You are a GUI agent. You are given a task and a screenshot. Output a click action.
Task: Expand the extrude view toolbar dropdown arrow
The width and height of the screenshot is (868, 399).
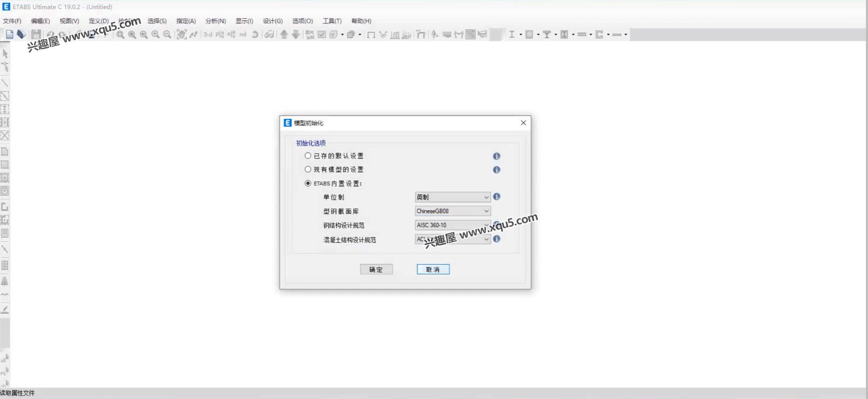pyautogui.click(x=360, y=34)
